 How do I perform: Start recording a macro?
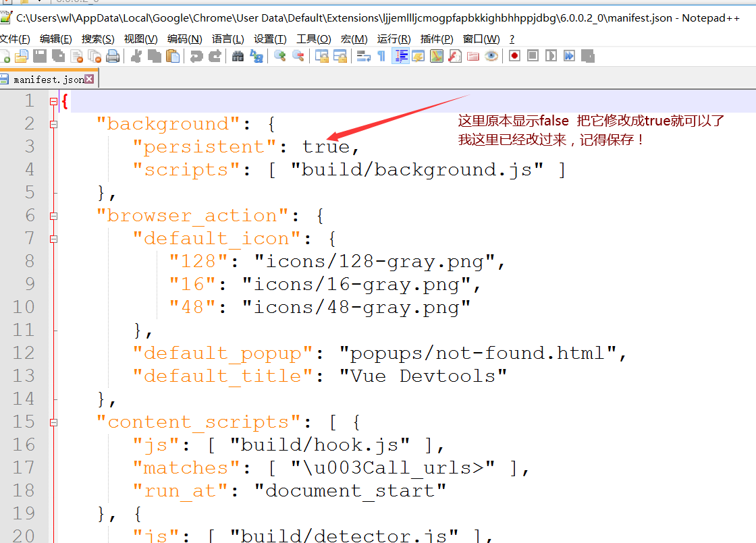tap(514, 55)
